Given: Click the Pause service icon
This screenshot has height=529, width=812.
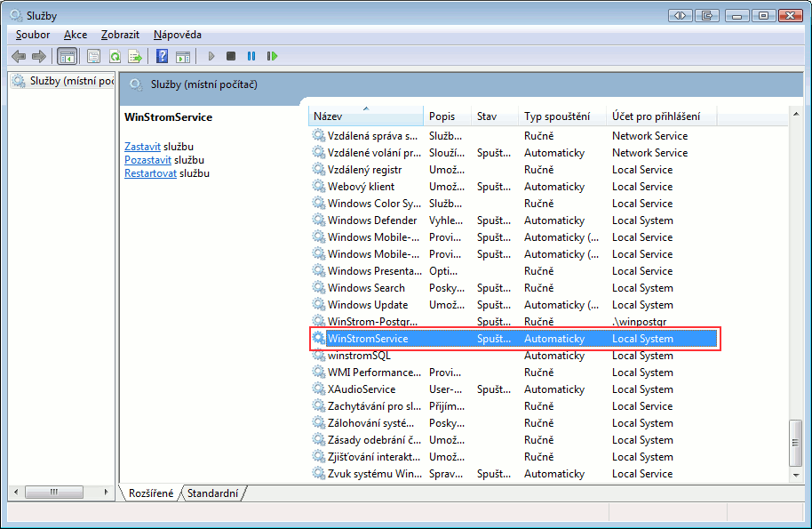Looking at the screenshot, I should pos(251,56).
